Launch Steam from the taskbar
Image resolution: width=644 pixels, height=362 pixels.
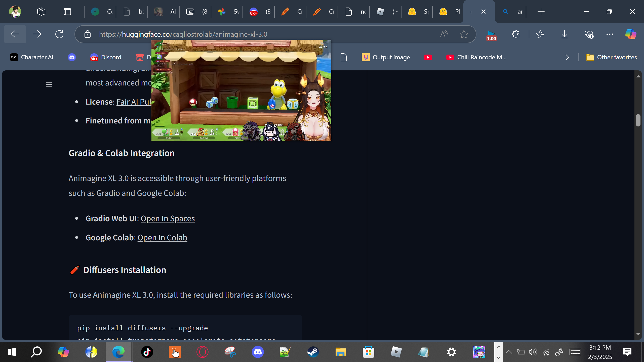click(313, 352)
